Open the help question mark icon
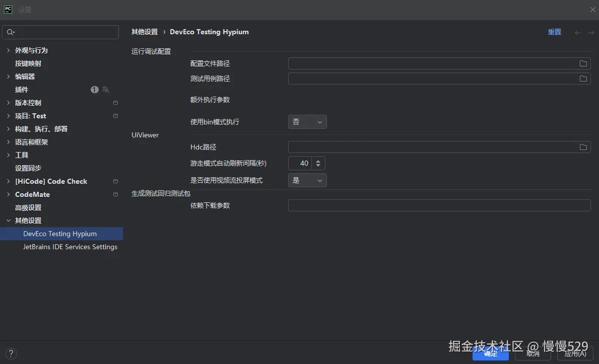The width and height of the screenshot is (599, 364). (11, 353)
